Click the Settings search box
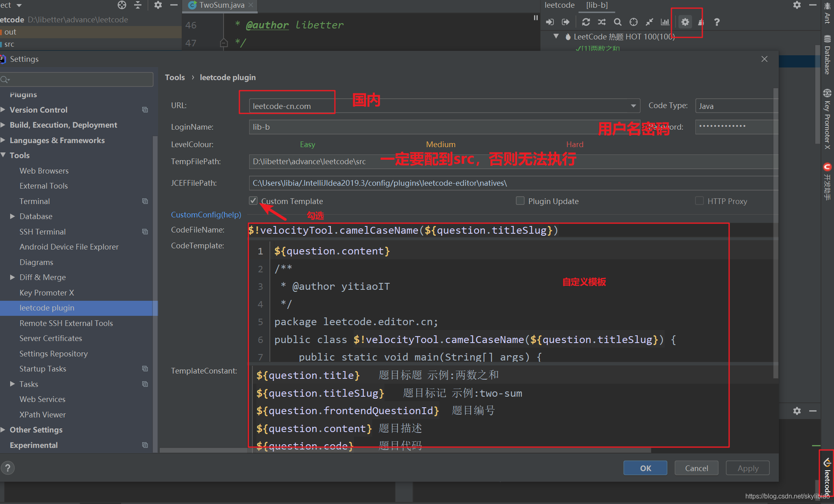The width and height of the screenshot is (834, 504). pos(77,79)
